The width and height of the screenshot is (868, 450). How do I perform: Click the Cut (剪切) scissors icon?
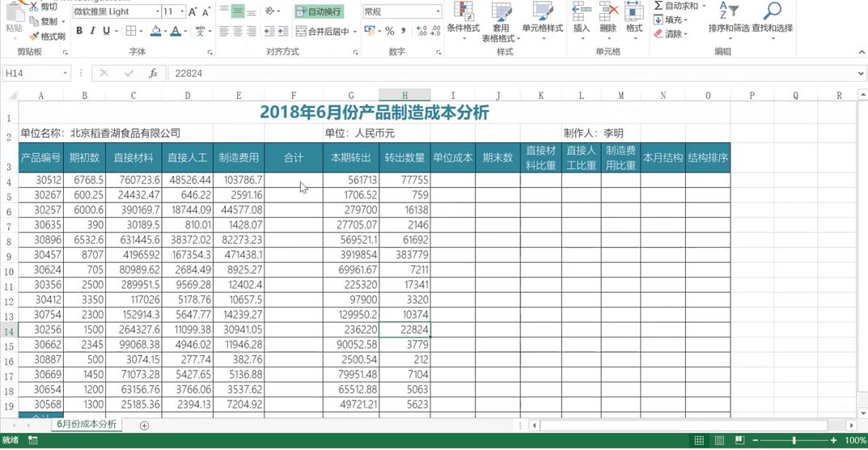(33, 6)
